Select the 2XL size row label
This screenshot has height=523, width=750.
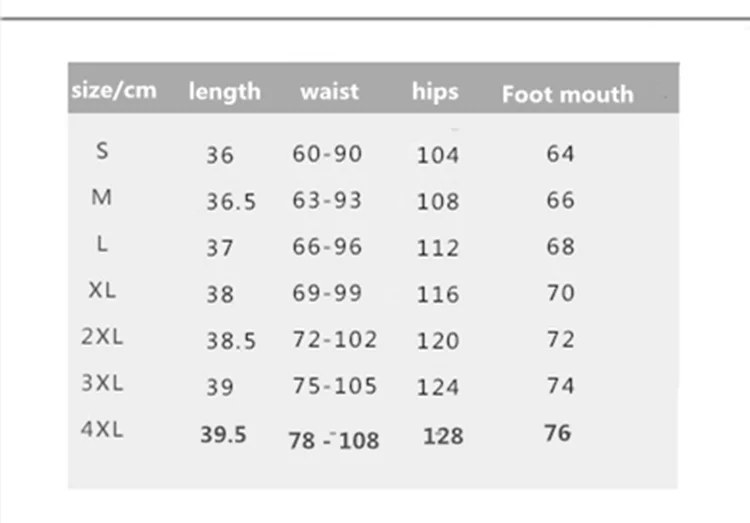(x=102, y=336)
